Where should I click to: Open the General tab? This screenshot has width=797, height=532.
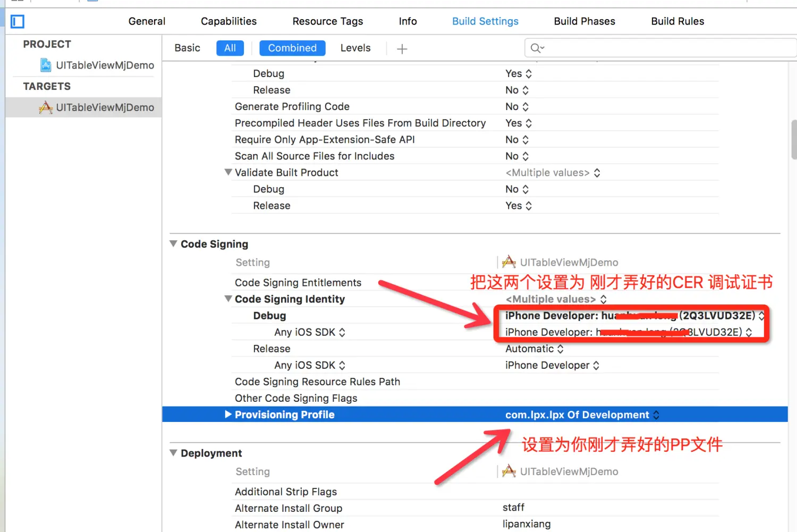[x=147, y=21]
